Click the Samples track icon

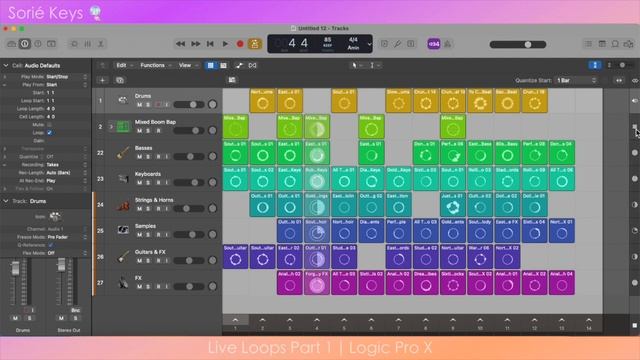point(122,231)
